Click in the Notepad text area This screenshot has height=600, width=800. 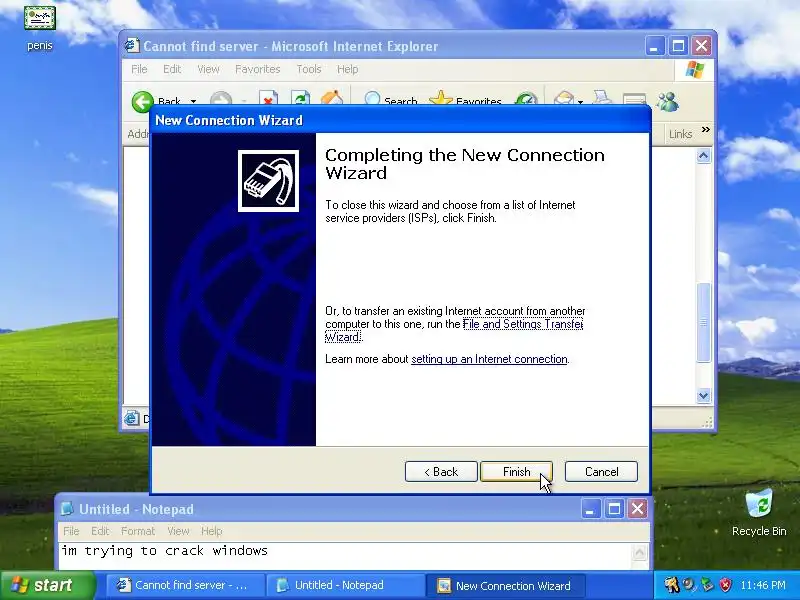click(345, 557)
